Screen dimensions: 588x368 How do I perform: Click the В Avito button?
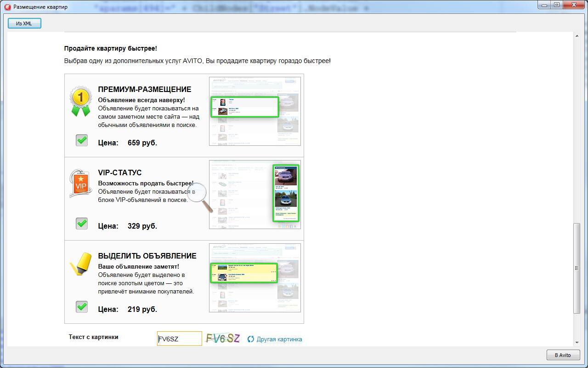point(563,355)
